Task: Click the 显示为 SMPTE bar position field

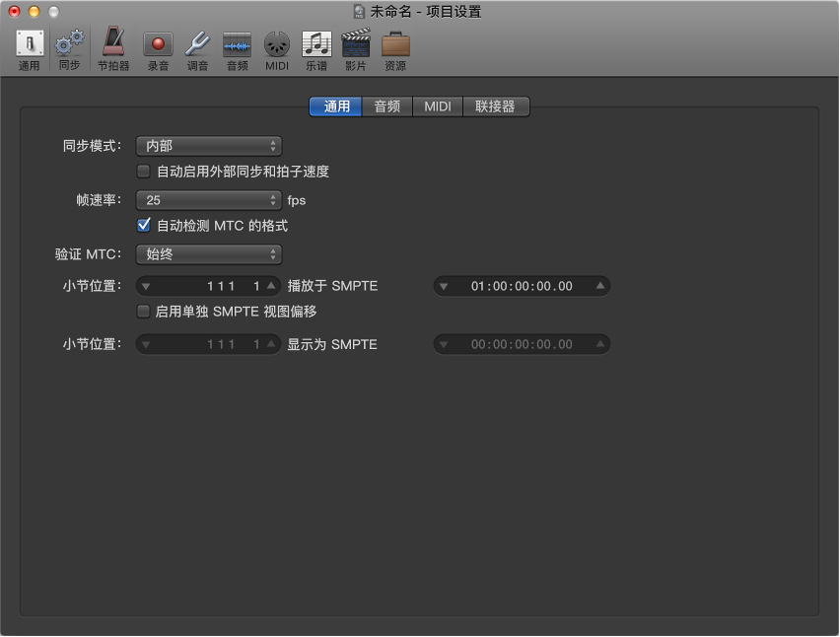Action: click(x=208, y=344)
